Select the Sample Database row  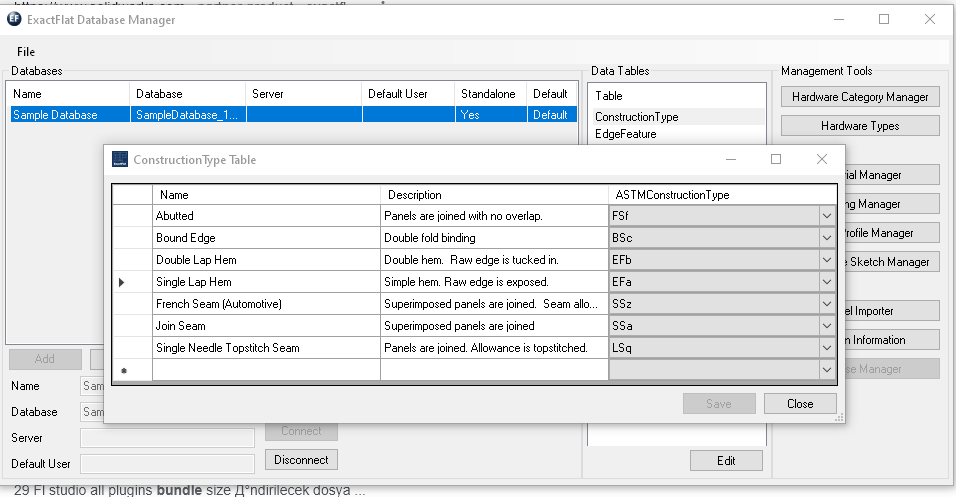click(x=68, y=115)
